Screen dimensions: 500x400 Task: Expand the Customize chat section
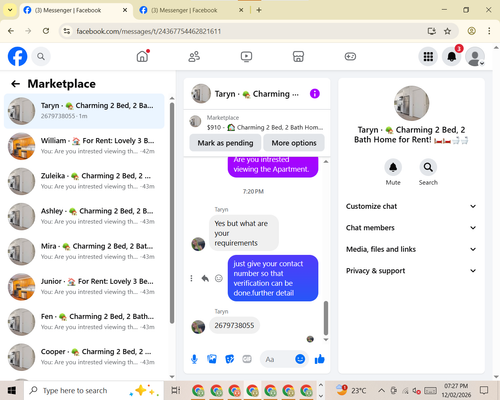(x=411, y=206)
